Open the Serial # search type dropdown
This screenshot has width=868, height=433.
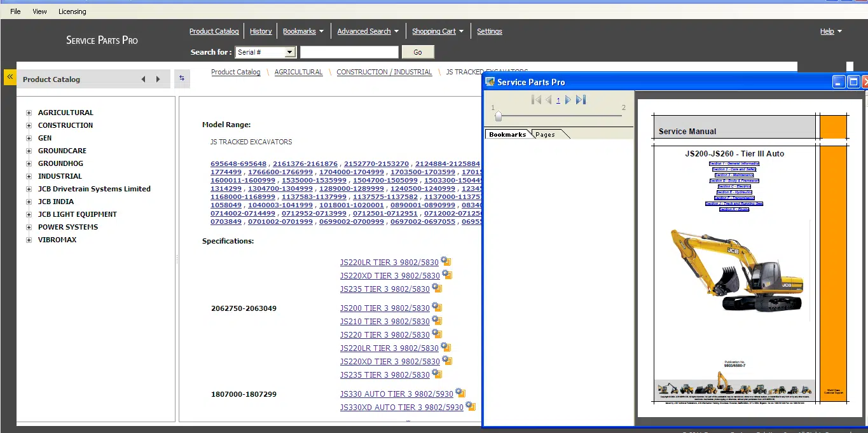[x=266, y=52]
